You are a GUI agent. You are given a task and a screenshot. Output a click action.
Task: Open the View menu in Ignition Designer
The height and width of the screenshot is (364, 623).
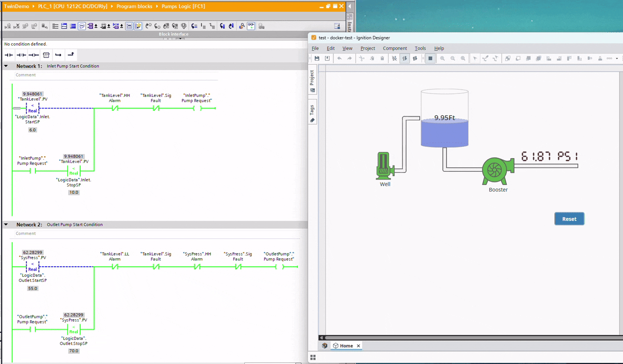(x=347, y=48)
